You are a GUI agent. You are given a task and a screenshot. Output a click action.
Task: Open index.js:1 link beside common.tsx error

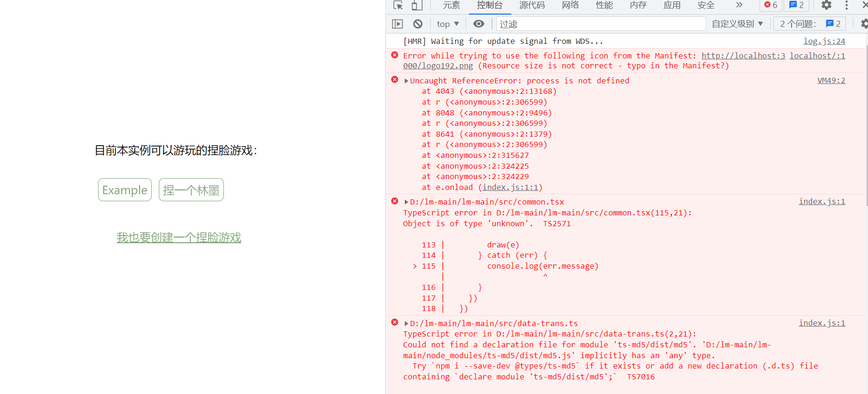click(822, 202)
